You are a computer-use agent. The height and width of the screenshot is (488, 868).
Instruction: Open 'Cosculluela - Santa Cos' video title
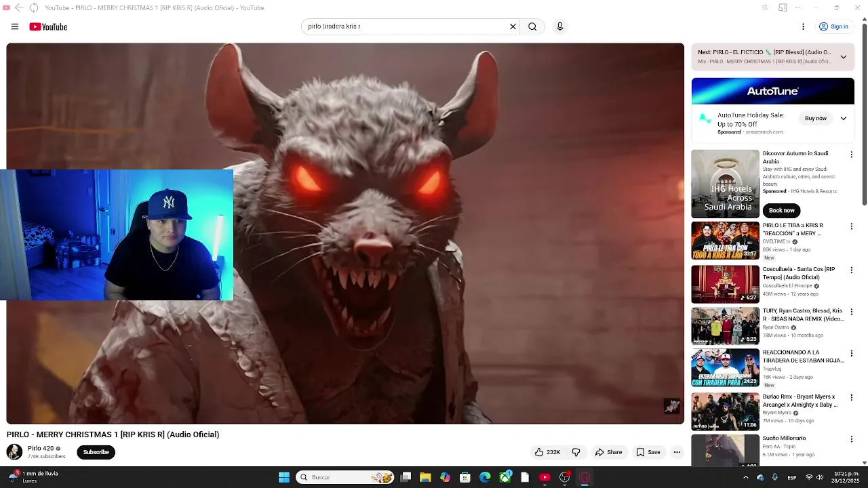799,273
